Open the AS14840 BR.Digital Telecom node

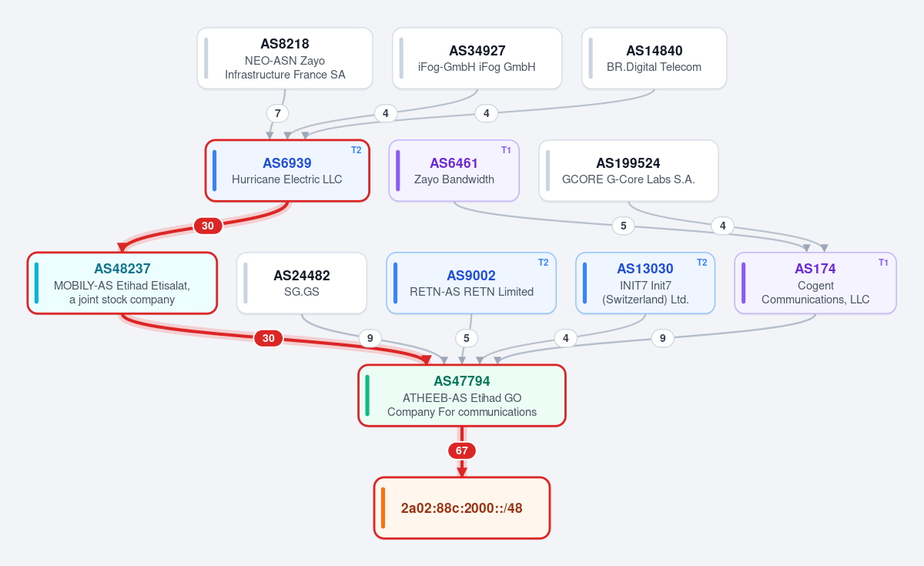(x=654, y=59)
